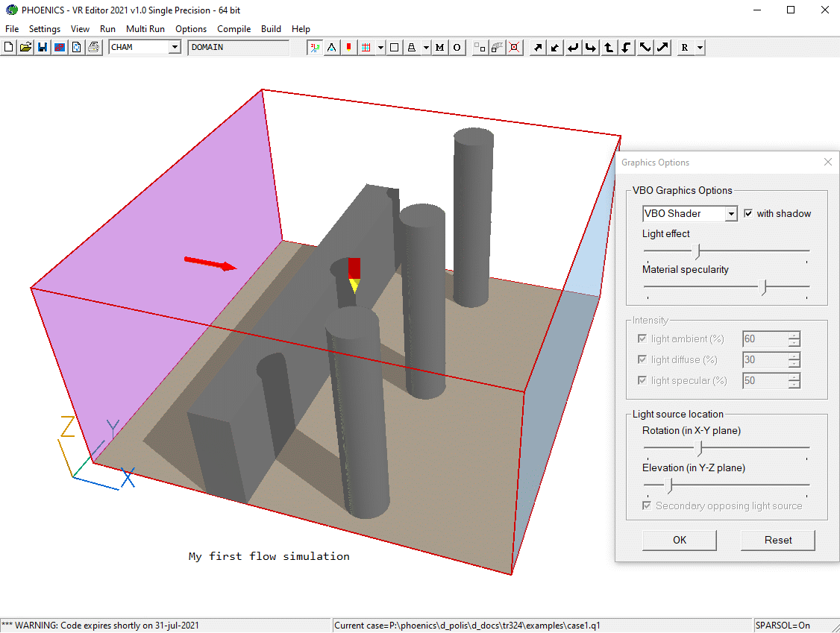Click OK in Graphics Options
Image resolution: width=840 pixels, height=633 pixels.
click(680, 540)
